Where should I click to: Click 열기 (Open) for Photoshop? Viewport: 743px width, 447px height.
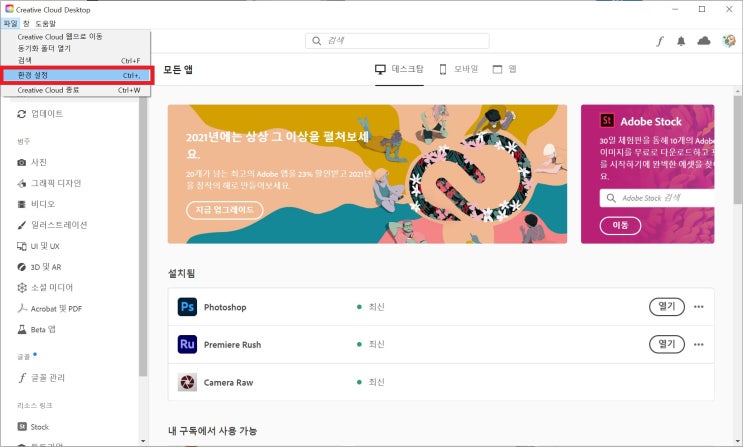[x=667, y=307]
